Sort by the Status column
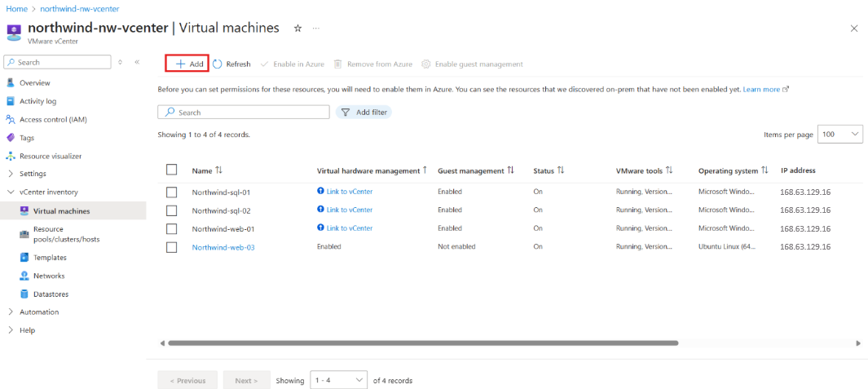Image resolution: width=868 pixels, height=389 pixels. point(549,170)
